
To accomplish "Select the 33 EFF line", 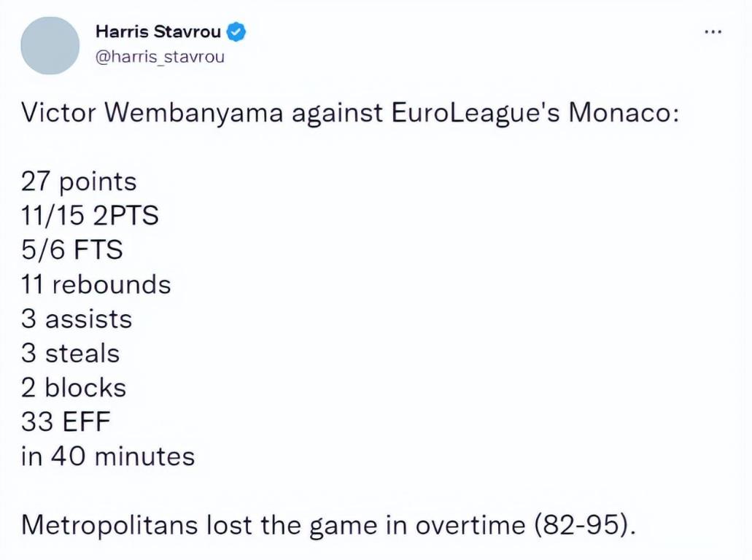I will pyautogui.click(x=66, y=422).
